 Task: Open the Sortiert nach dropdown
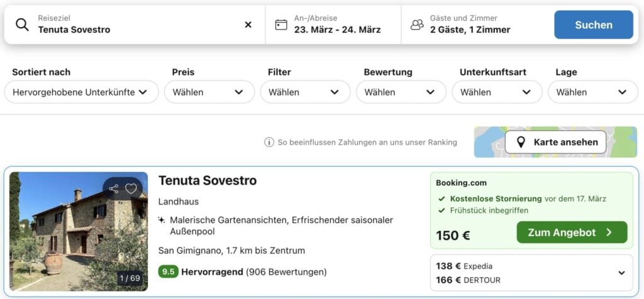(80, 92)
